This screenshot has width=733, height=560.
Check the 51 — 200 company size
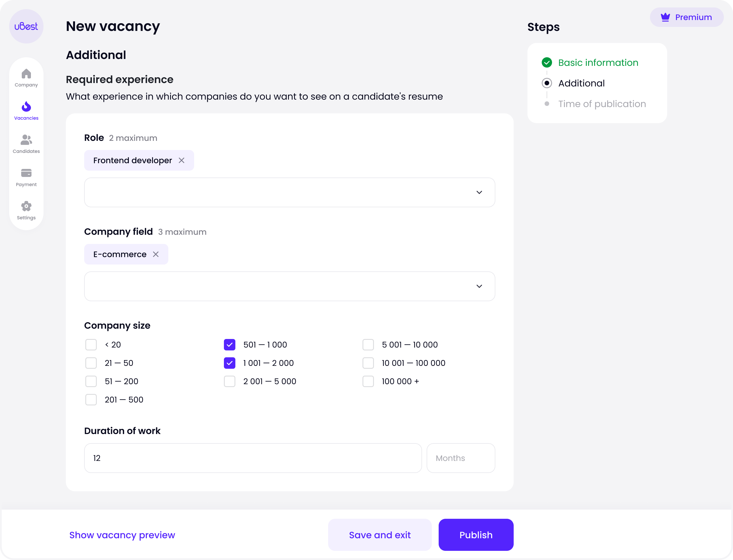click(x=91, y=381)
